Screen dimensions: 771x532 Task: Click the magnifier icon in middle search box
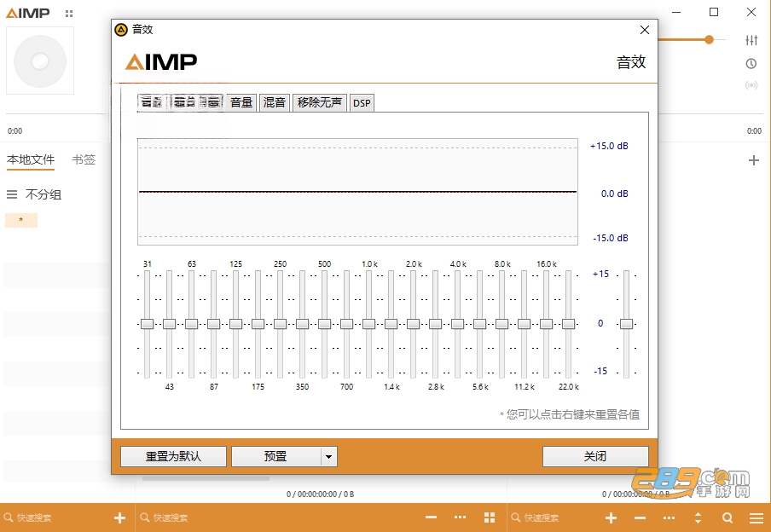tap(145, 518)
